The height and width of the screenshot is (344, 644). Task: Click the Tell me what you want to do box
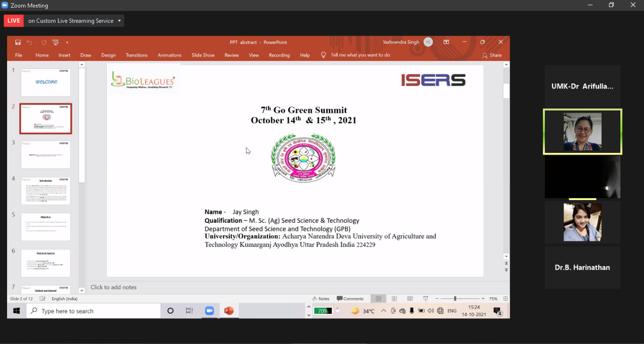tap(356, 55)
